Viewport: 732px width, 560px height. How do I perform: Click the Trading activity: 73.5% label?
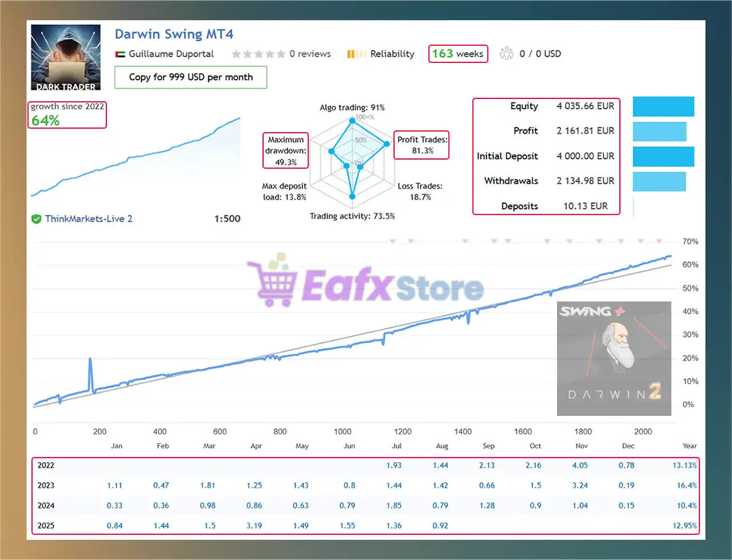tap(352, 216)
